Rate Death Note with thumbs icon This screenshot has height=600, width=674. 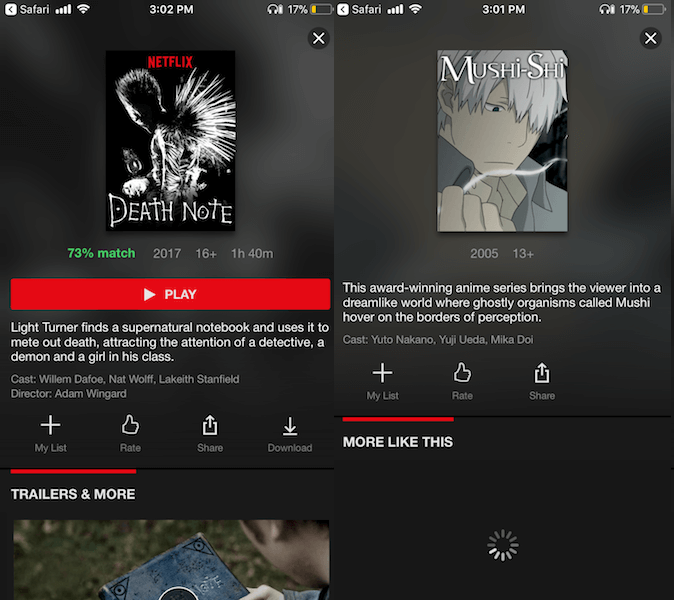pyautogui.click(x=130, y=434)
